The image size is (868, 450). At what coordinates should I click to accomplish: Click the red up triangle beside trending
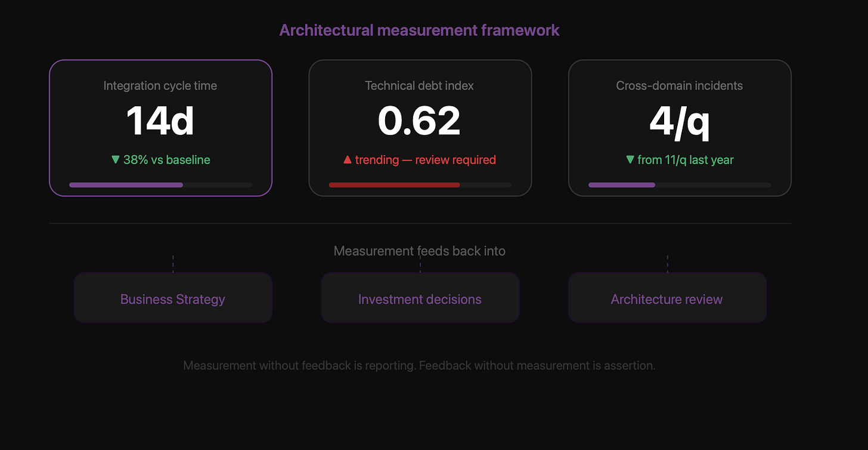[x=348, y=159]
